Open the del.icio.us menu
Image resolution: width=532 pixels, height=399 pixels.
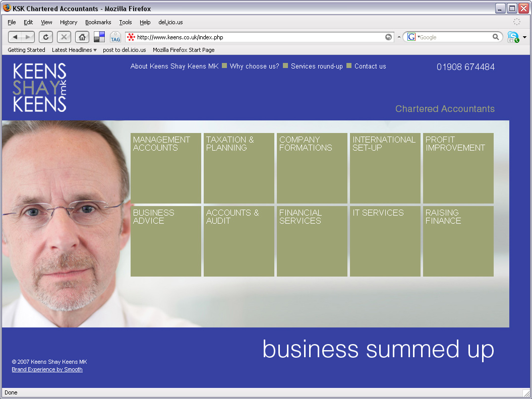point(170,22)
